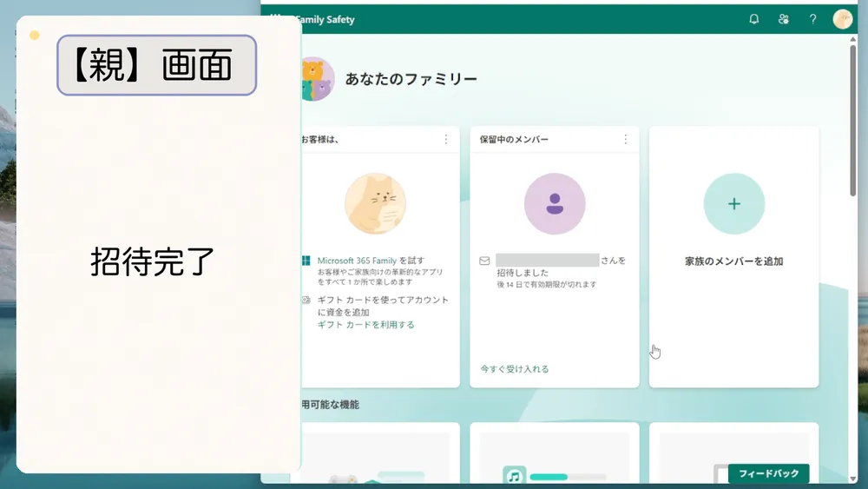
Task: Open more options on 保留中のメンバー card
Action: coord(626,140)
